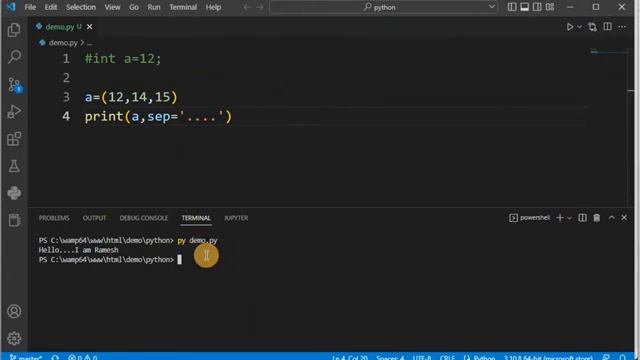Open the editor More Actions ellipsis

(622, 27)
